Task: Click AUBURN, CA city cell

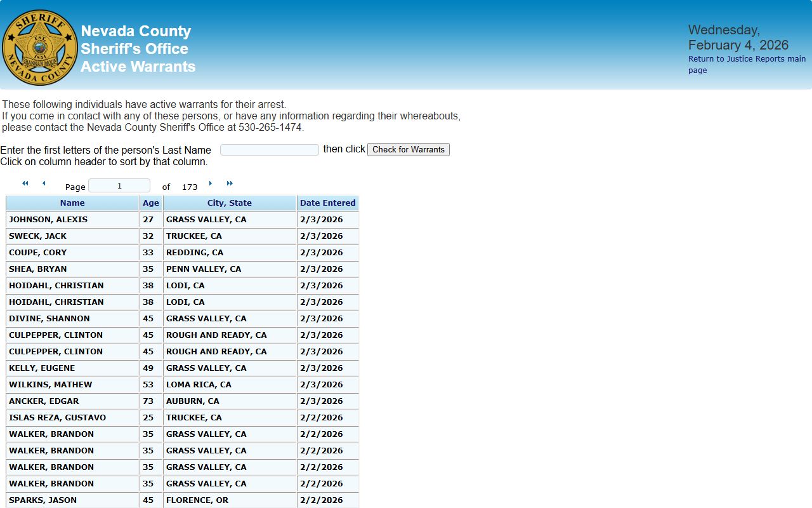Action: pyautogui.click(x=230, y=401)
